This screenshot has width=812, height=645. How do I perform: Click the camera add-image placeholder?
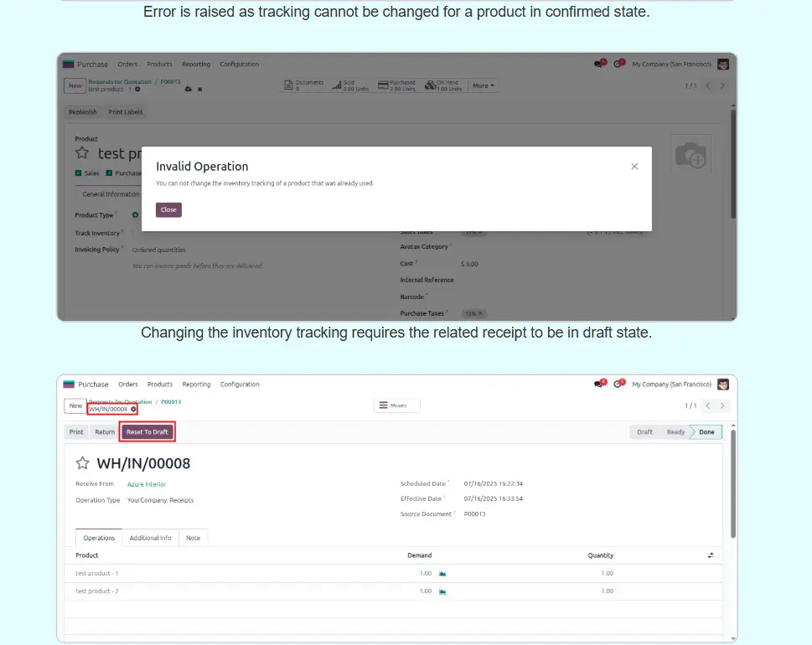691,155
